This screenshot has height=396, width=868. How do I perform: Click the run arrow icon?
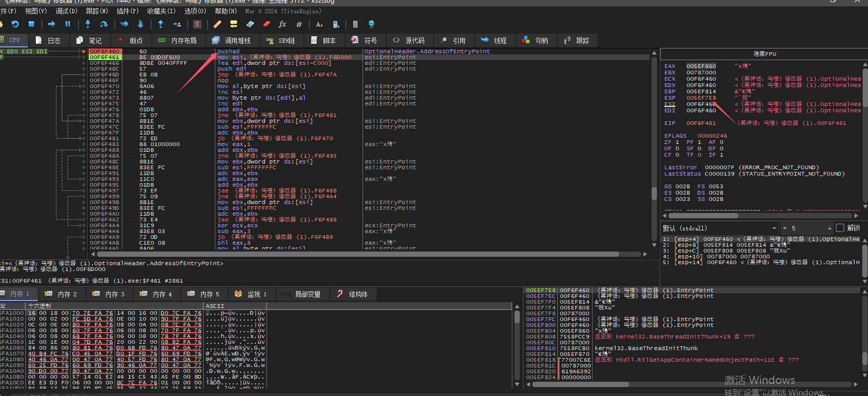(x=52, y=24)
